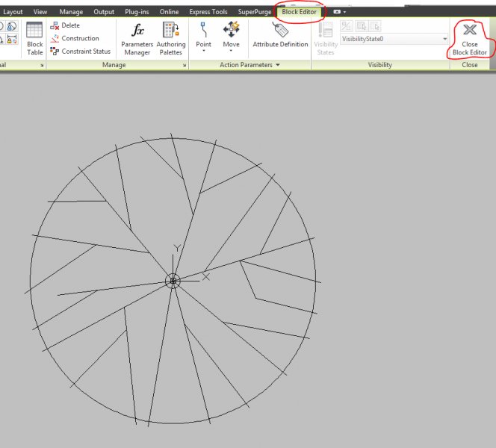Toggle the Constraint Status display
This screenshot has width=496, height=448.
pyautogui.click(x=55, y=51)
